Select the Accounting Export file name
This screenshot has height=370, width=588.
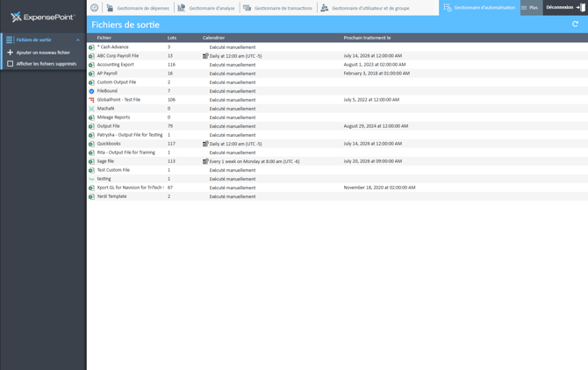116,64
